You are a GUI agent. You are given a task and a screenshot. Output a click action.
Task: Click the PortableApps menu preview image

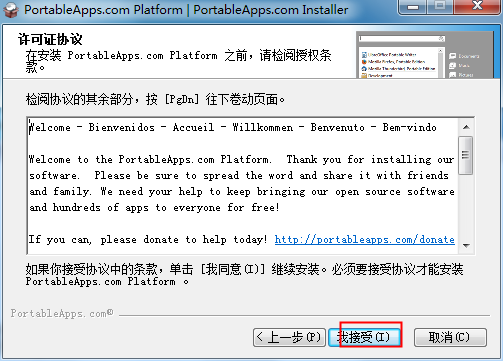click(425, 55)
